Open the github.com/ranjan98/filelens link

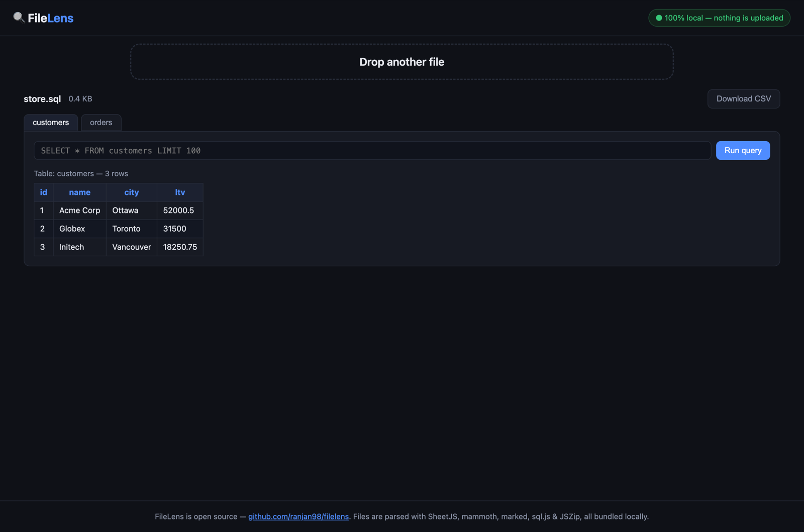(x=298, y=516)
